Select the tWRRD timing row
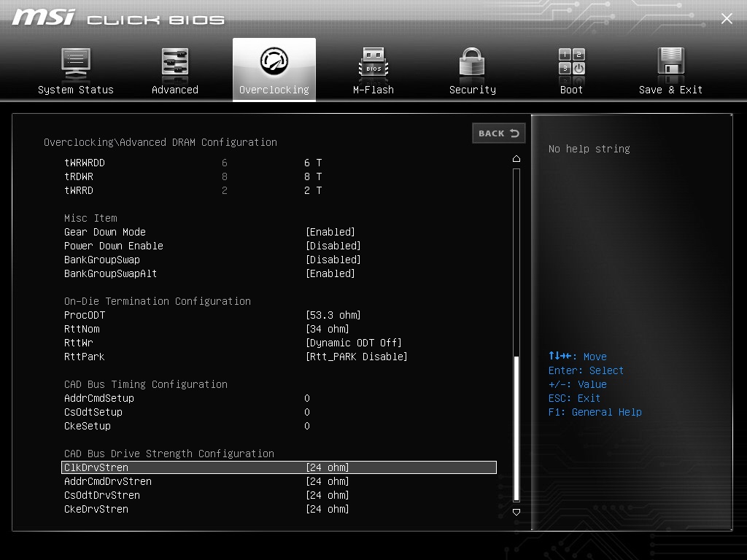The width and height of the screenshot is (747, 560). coord(279,190)
